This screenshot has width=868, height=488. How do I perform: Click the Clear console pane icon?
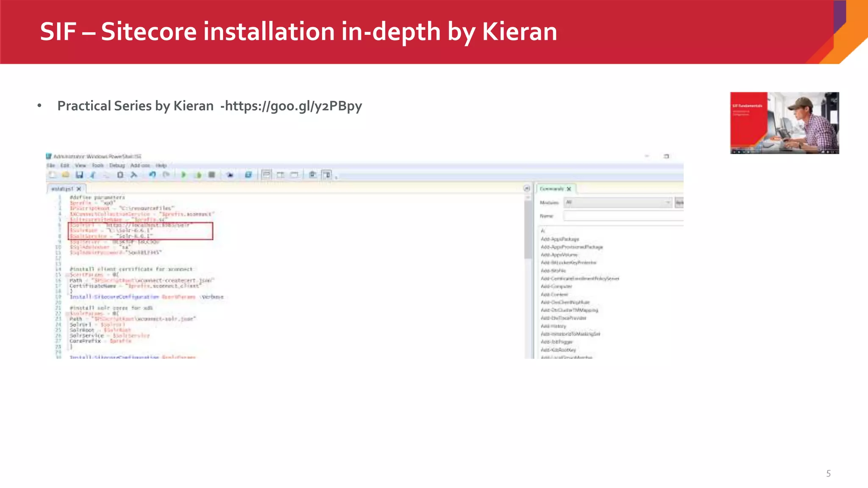coord(134,175)
